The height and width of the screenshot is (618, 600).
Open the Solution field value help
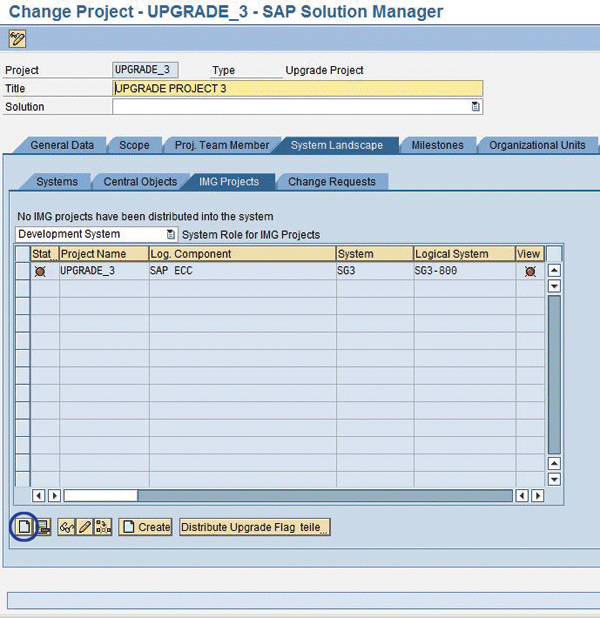476,106
